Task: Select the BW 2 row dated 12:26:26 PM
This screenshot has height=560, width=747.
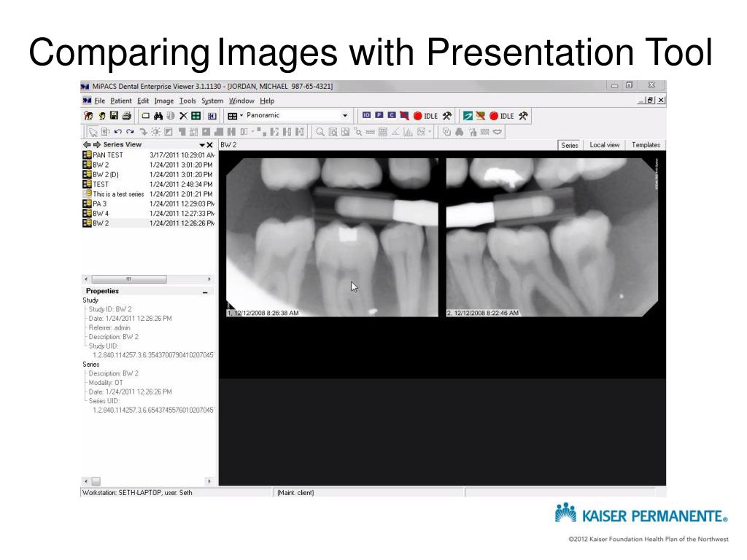Action: coord(149,223)
